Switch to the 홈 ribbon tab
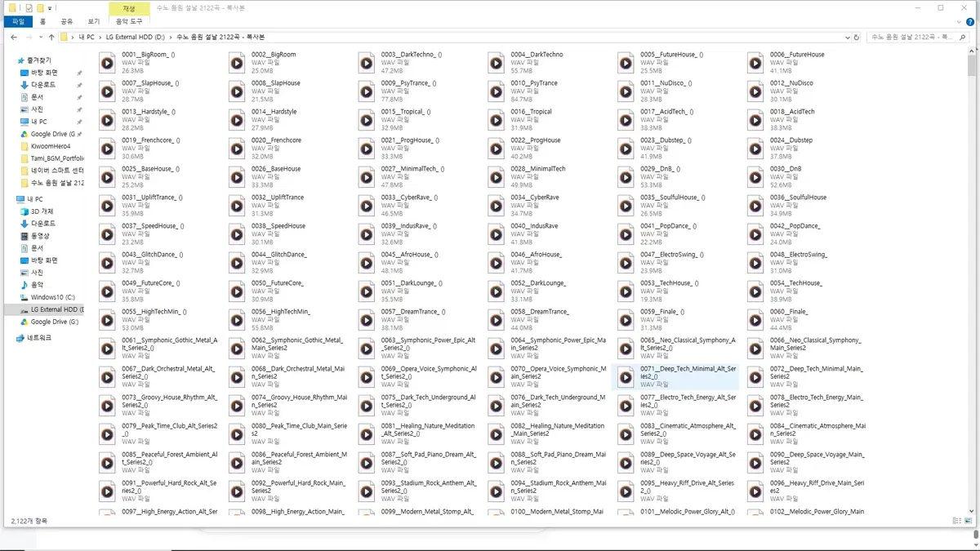This screenshot has height=551, width=980. click(x=42, y=22)
